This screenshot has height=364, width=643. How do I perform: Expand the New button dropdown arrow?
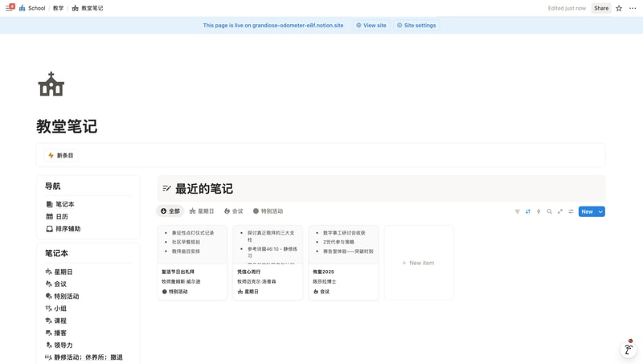point(600,211)
